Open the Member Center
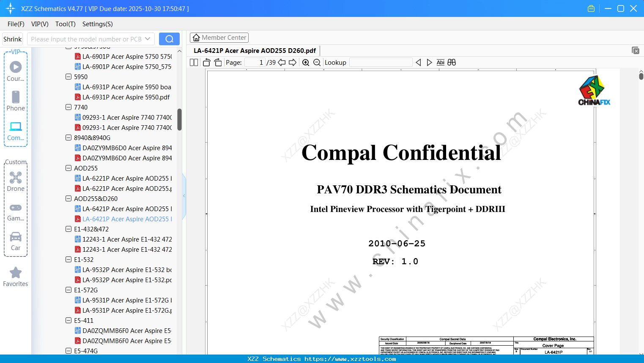The image size is (644, 363). (x=219, y=38)
